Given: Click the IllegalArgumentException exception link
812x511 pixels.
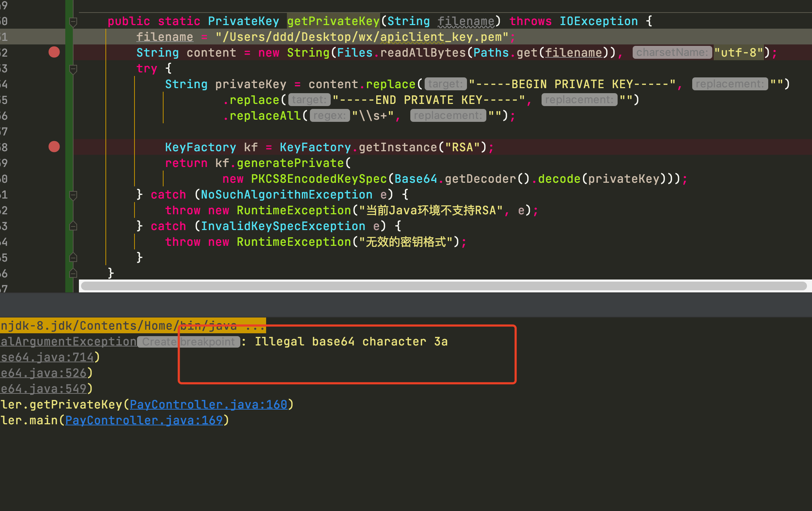Looking at the screenshot, I should (68, 342).
